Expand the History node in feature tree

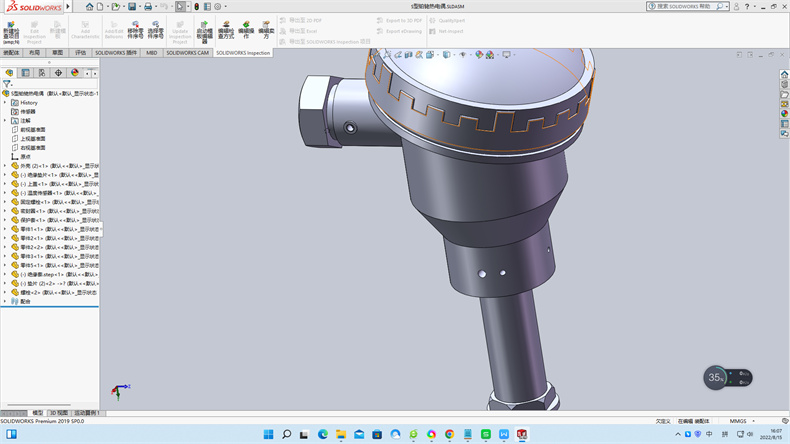tap(5, 102)
